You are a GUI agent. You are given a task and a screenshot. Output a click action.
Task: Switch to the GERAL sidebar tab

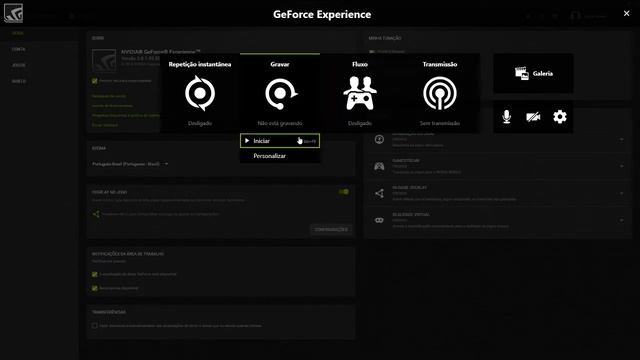point(18,33)
